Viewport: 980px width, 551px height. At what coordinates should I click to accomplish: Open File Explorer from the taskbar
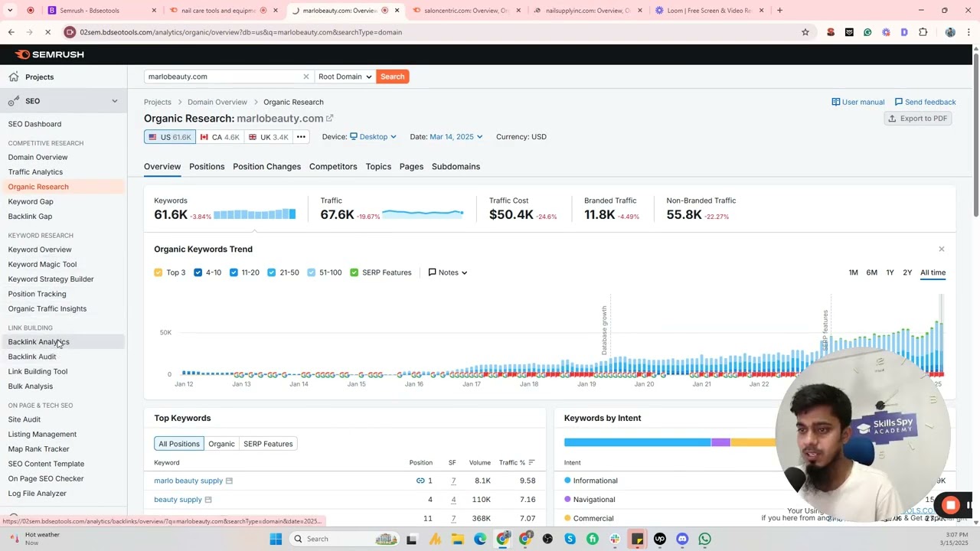click(x=457, y=539)
